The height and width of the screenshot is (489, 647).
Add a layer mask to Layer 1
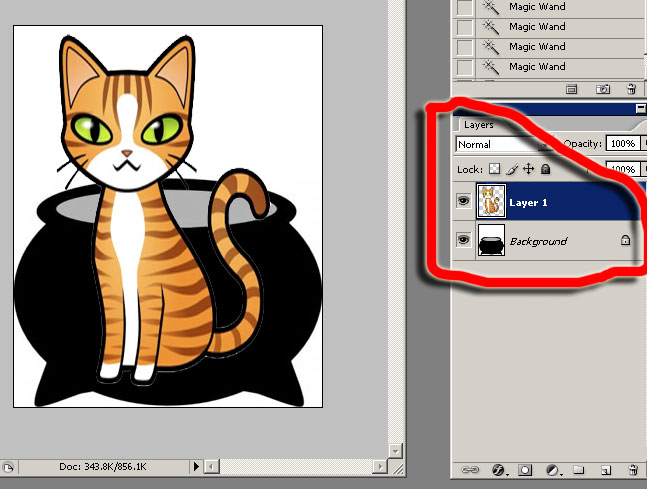click(x=525, y=470)
